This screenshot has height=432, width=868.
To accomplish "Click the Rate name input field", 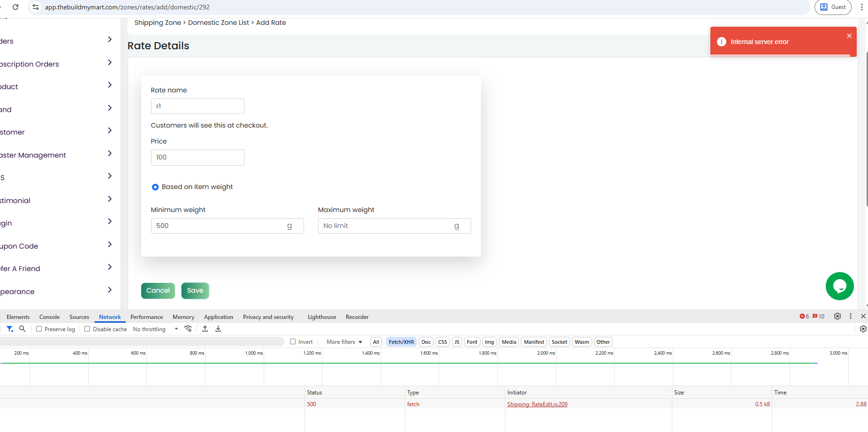I will (x=198, y=106).
